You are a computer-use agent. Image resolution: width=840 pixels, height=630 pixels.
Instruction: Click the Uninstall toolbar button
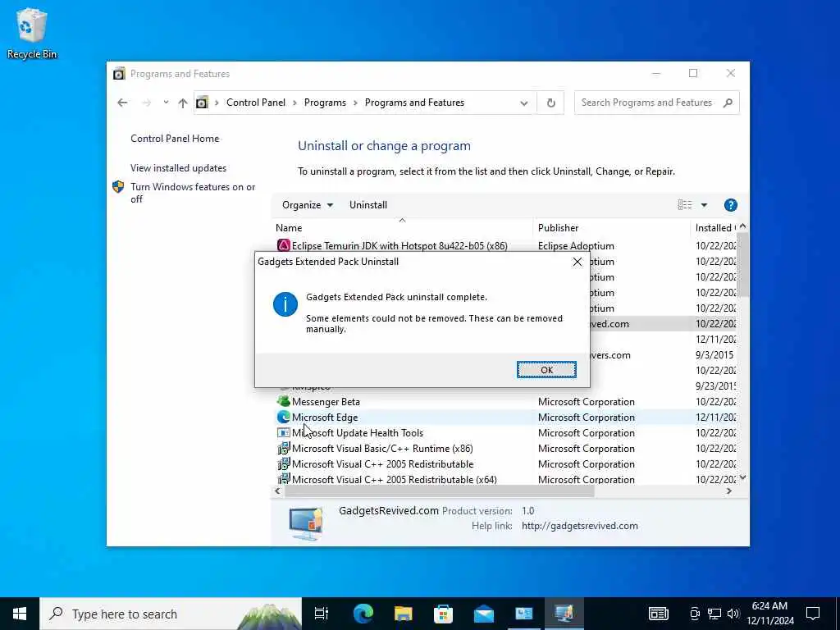368,204
